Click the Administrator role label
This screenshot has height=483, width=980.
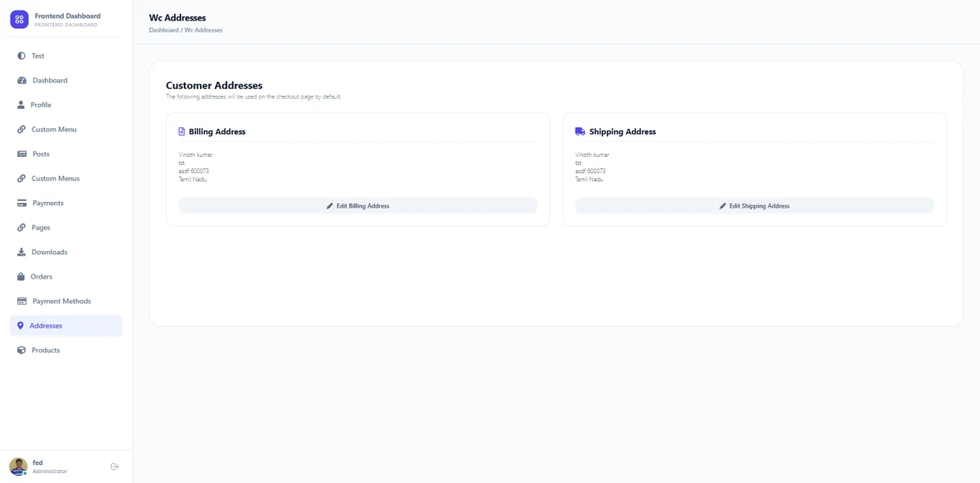point(50,472)
